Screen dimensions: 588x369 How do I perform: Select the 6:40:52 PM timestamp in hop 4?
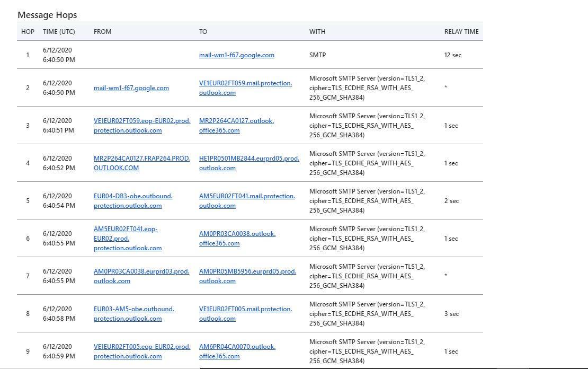coord(59,168)
